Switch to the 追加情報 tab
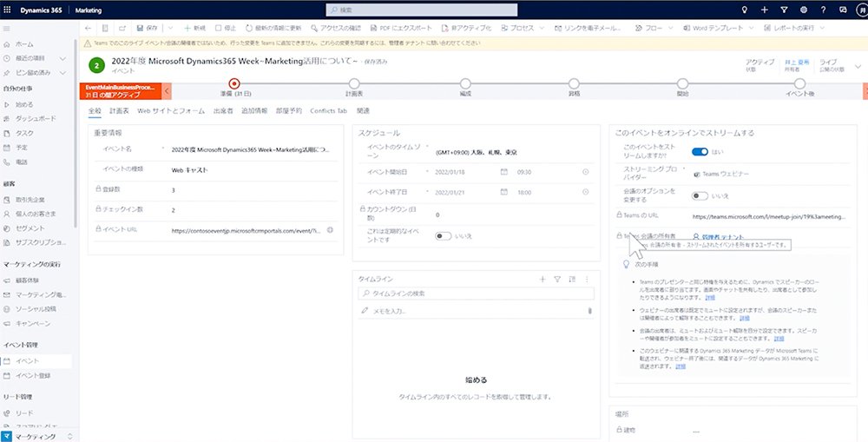The image size is (868, 442). (254, 111)
